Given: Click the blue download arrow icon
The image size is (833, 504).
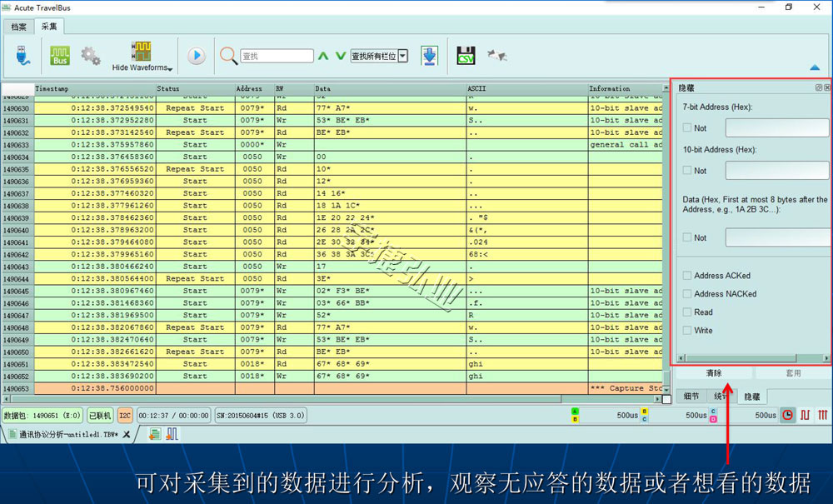Looking at the screenshot, I should (429, 55).
